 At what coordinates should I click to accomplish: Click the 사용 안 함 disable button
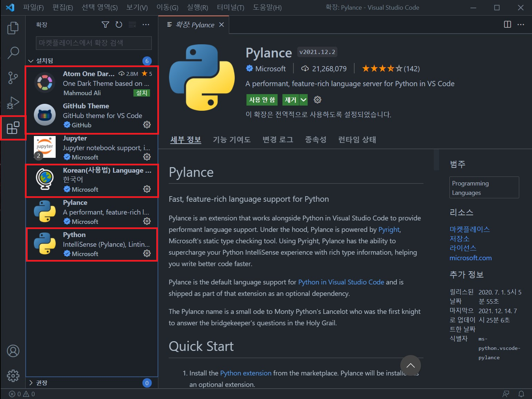pyautogui.click(x=262, y=100)
